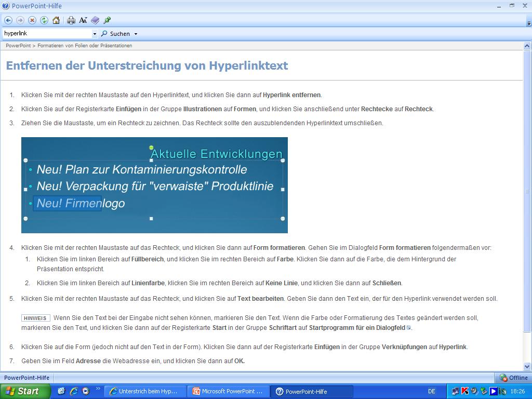The image size is (532, 399).
Task: Click the 18:26 system clock
Action: [518, 391]
